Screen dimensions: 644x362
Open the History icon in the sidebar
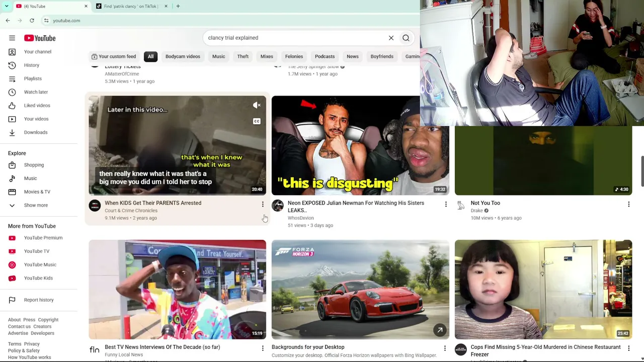point(12,65)
